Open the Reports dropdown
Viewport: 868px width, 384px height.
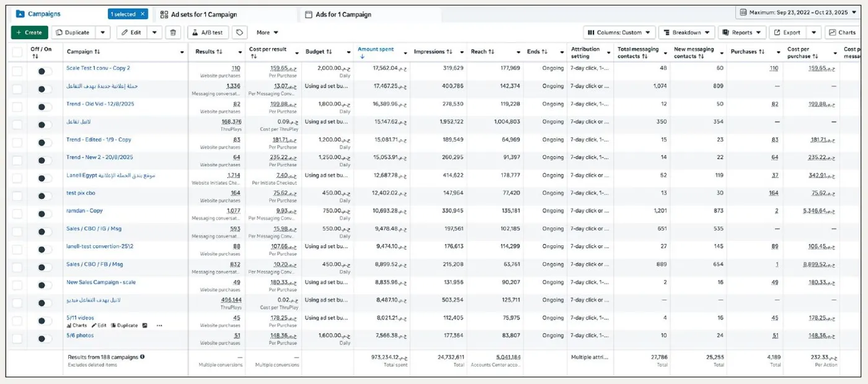click(x=742, y=33)
